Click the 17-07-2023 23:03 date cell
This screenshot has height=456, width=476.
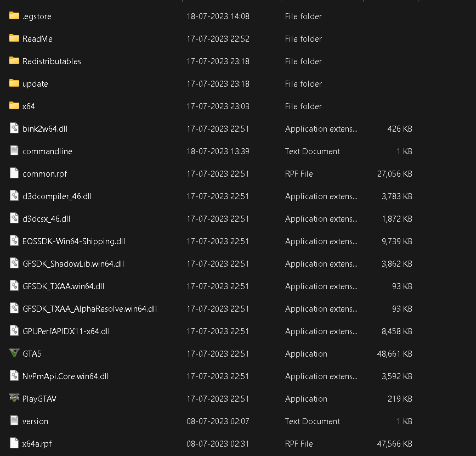(x=218, y=106)
